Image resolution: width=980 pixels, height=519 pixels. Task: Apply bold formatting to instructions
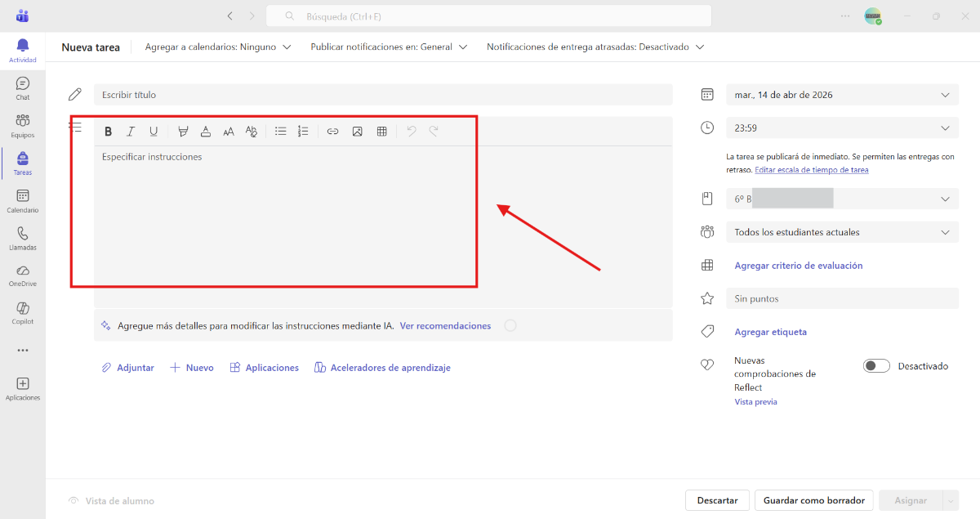(108, 132)
